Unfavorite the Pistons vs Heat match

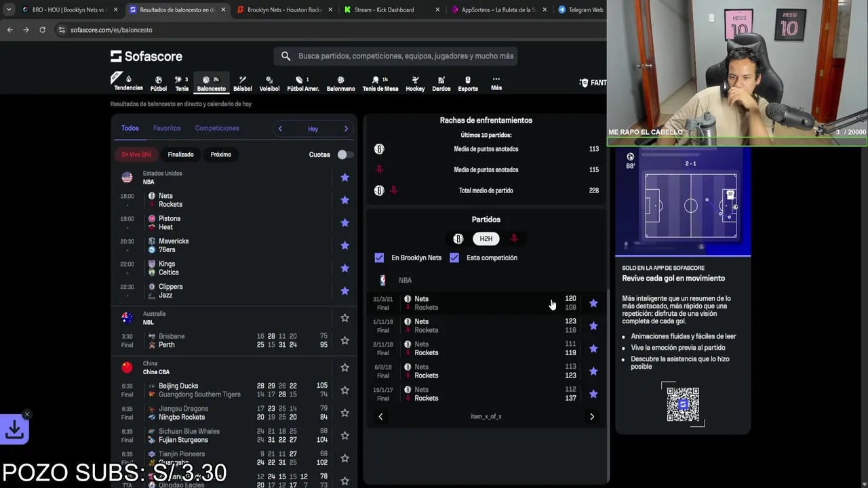click(x=344, y=223)
